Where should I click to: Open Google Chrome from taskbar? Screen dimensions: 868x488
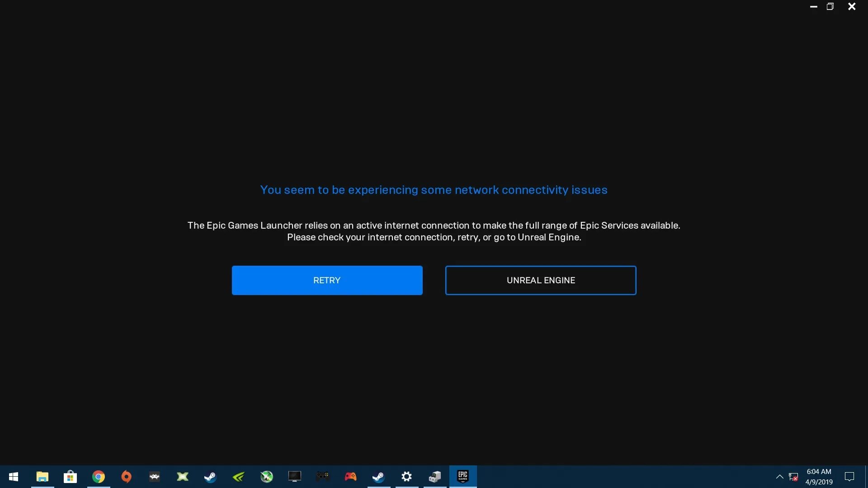[x=99, y=476]
